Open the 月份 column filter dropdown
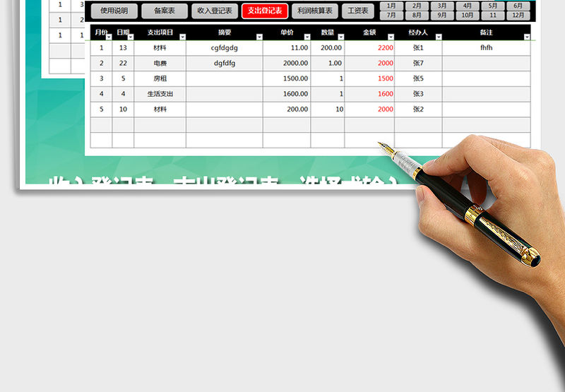The height and width of the screenshot is (392, 565). (x=109, y=37)
